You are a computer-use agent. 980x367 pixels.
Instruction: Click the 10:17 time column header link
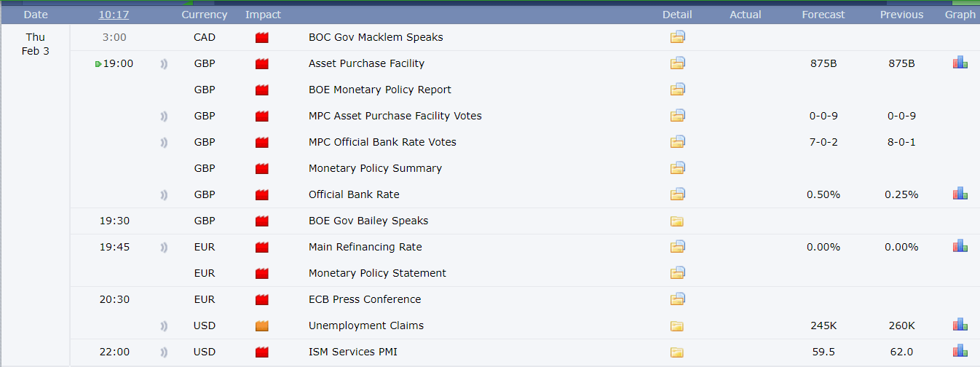[114, 15]
